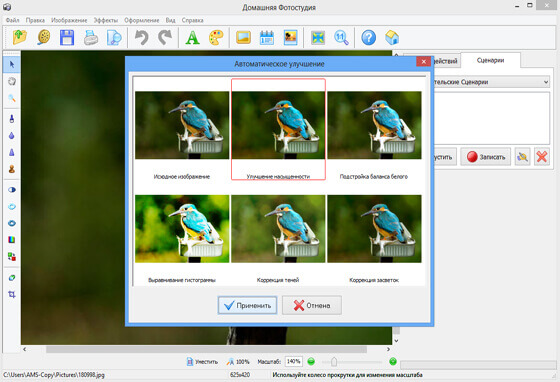This screenshot has width=560, height=382.
Task: Open the Изображение menu
Action: click(x=69, y=20)
